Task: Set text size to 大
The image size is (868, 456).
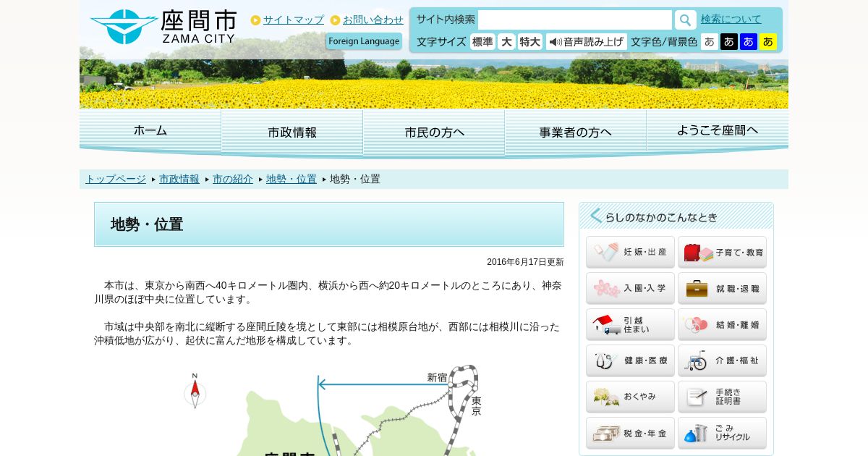Action: 506,42
